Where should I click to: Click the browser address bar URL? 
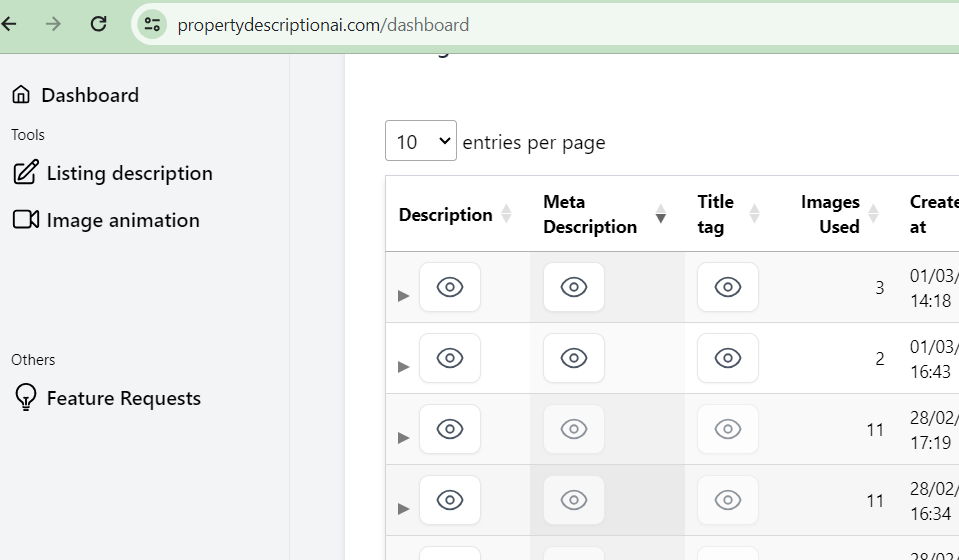click(322, 25)
